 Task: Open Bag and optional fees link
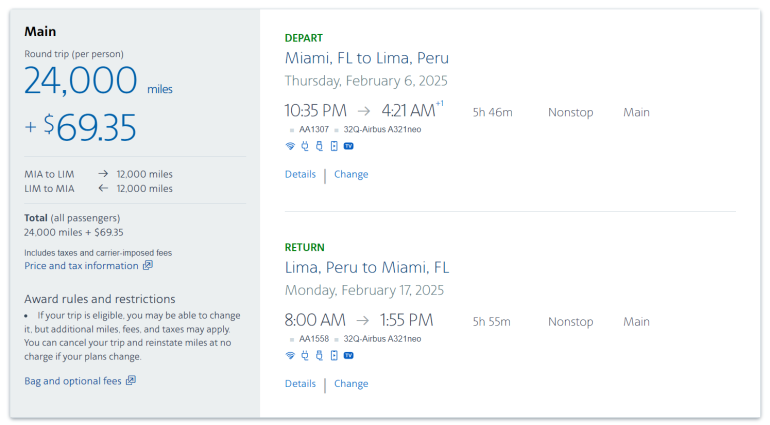pyautogui.click(x=72, y=381)
